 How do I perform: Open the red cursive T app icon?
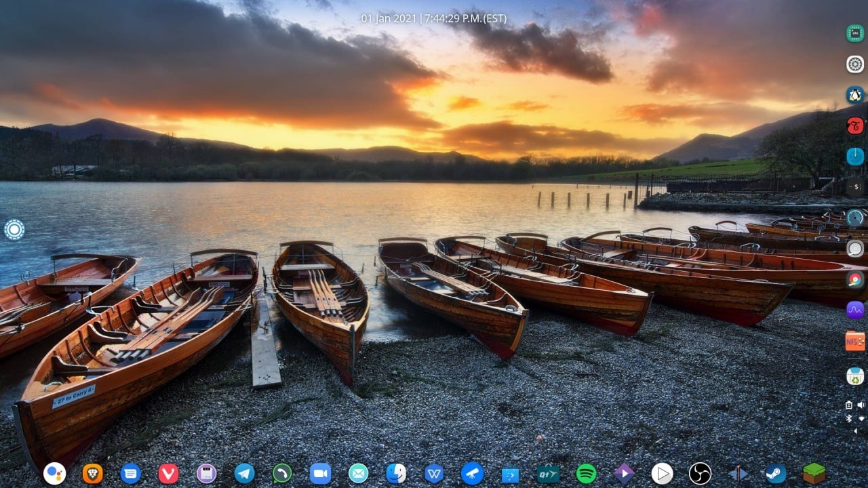pyautogui.click(x=855, y=125)
